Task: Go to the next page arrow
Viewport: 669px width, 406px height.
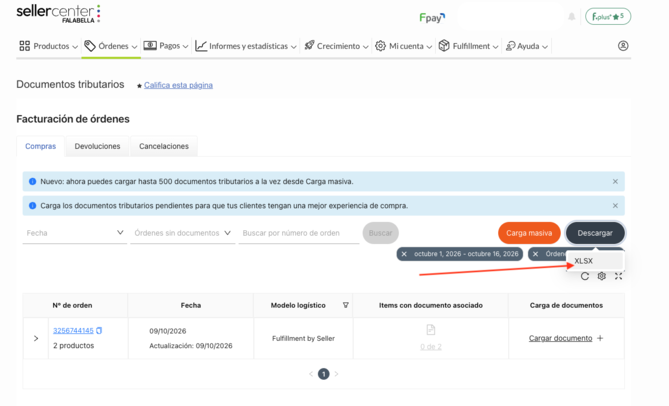Action: coord(336,374)
